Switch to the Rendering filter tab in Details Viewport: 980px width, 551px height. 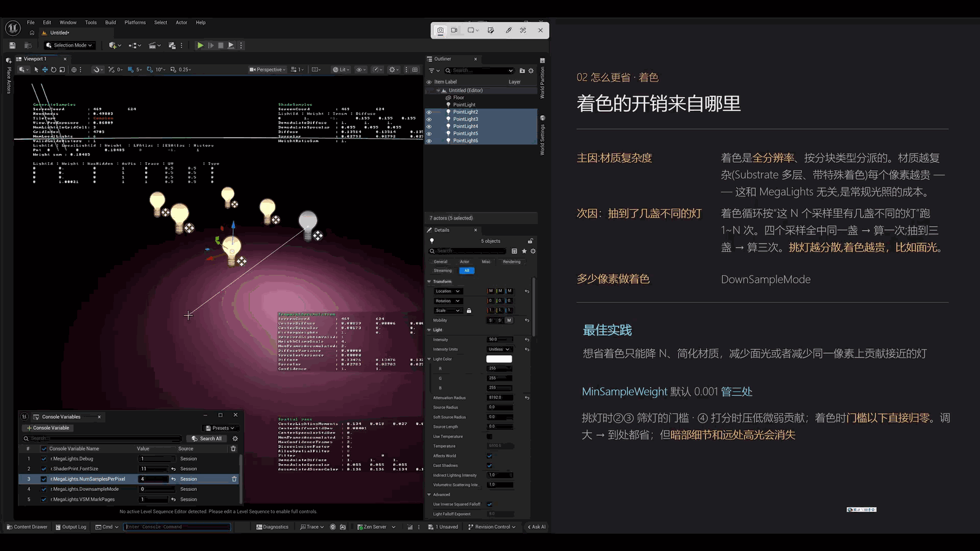(x=511, y=262)
